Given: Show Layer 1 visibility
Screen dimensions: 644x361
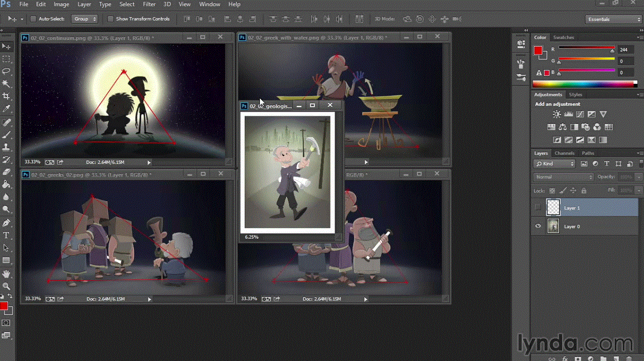Looking at the screenshot, I should [538, 208].
